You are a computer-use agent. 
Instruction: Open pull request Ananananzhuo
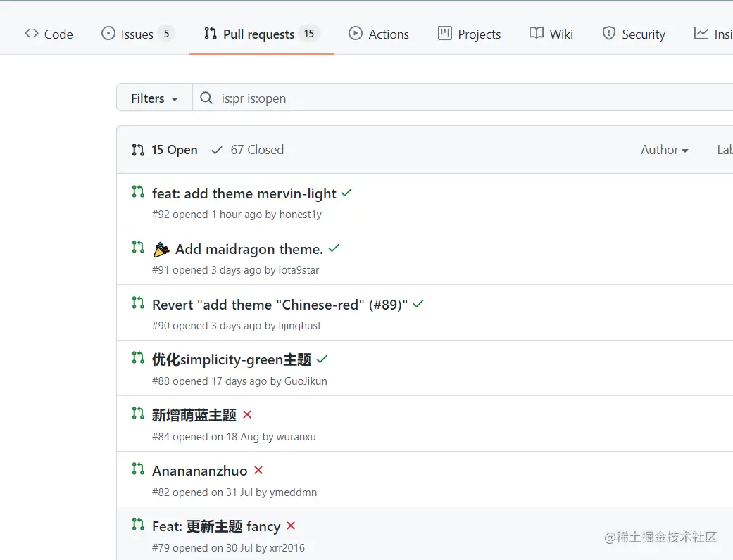click(200, 471)
